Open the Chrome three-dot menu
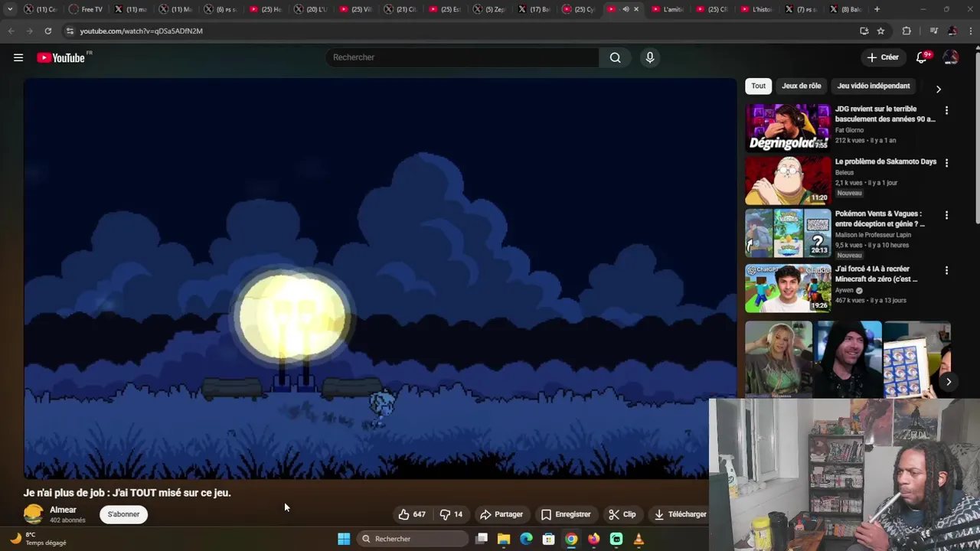The image size is (980, 551). 970,31
